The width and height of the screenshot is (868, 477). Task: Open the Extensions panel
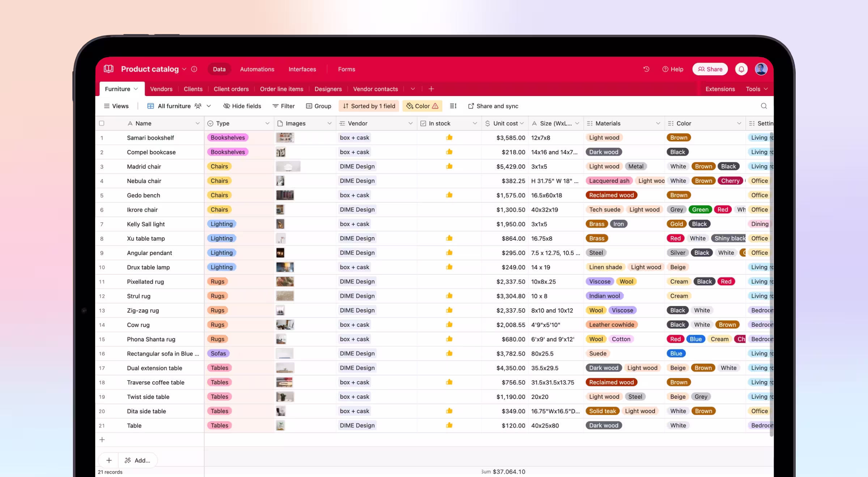pos(720,89)
